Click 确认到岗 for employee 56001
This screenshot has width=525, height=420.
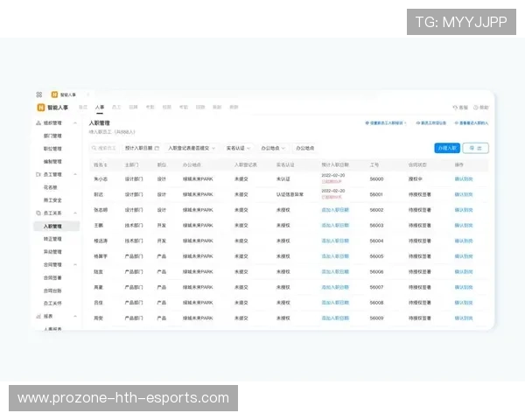(x=464, y=194)
